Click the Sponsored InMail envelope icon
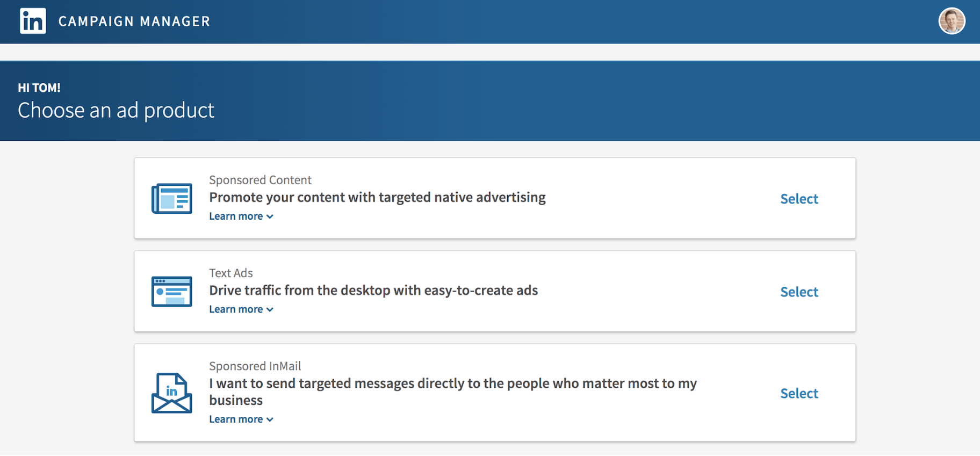Screen dimensions: 980x456 point(172,393)
